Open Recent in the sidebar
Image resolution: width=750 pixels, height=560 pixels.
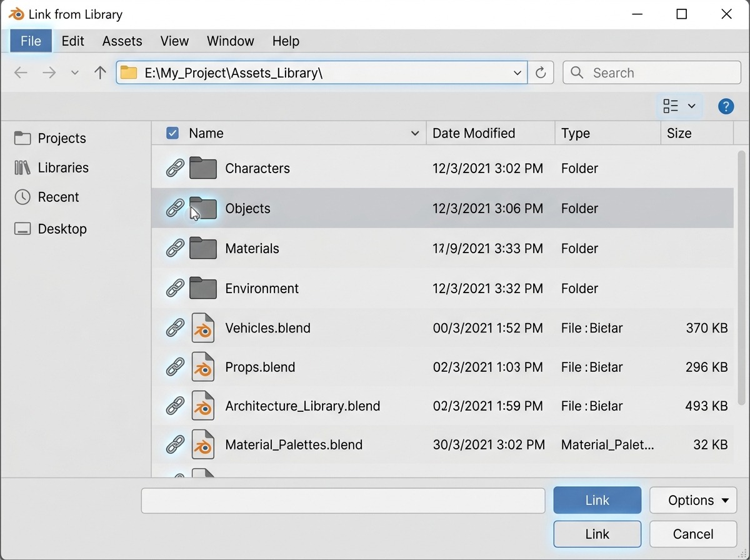pos(46,197)
